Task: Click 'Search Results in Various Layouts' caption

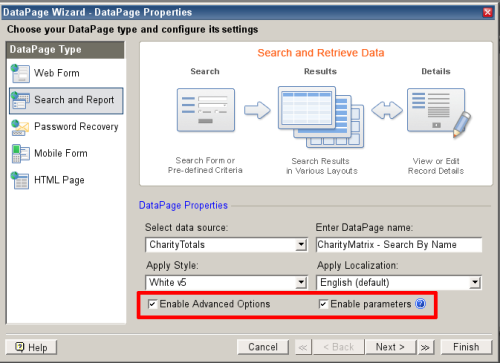Action: [321, 166]
